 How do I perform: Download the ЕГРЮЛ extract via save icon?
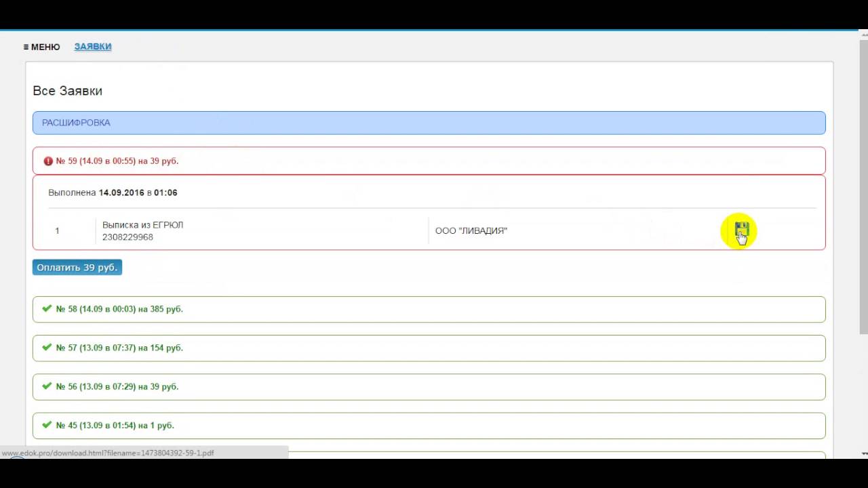pos(741,230)
